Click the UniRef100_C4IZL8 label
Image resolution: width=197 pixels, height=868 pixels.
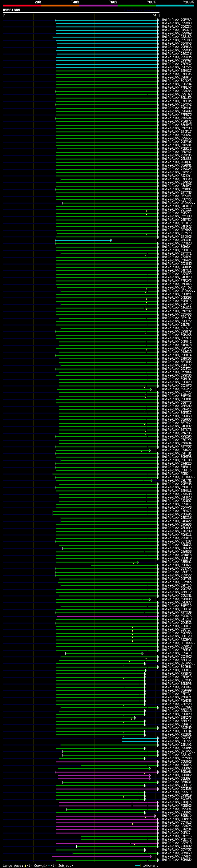click(177, 620)
